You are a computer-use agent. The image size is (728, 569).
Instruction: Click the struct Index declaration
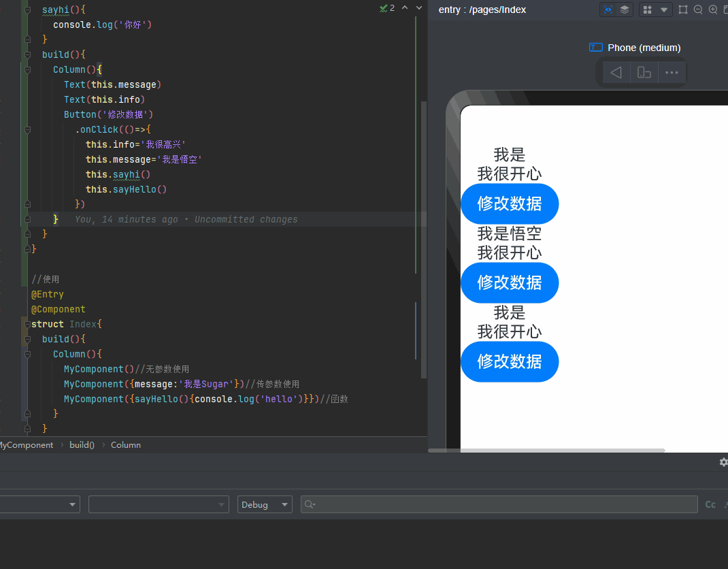pyautogui.click(x=67, y=324)
